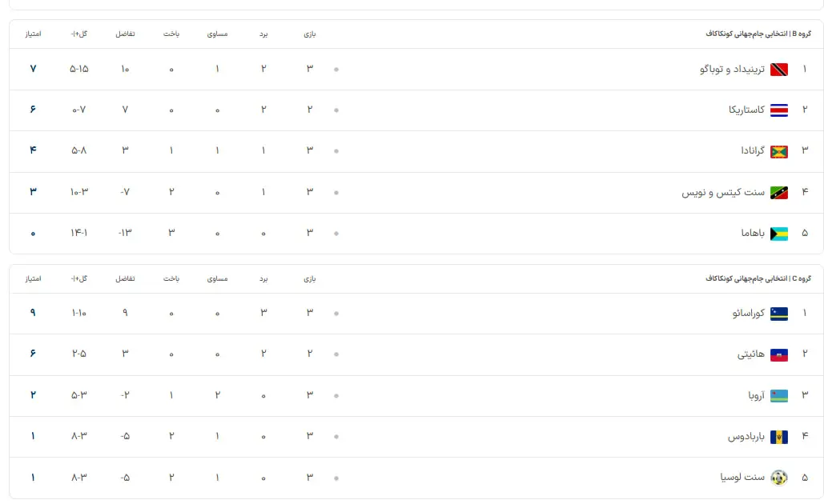Open team name هائیتی

tap(751, 354)
